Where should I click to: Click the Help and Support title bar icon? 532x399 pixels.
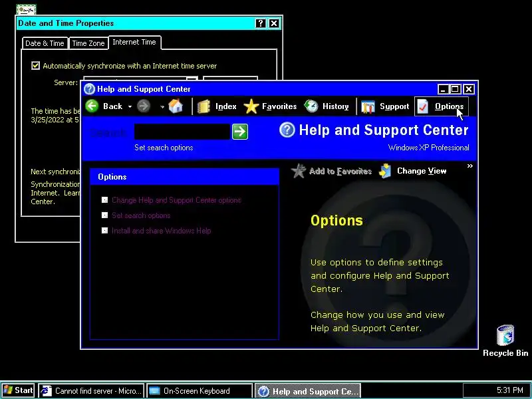(x=89, y=89)
